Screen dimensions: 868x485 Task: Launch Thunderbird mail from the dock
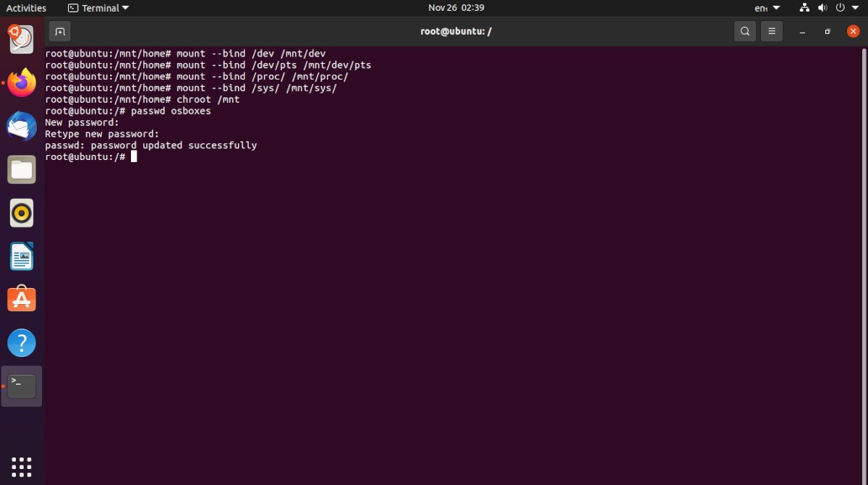[x=22, y=126]
